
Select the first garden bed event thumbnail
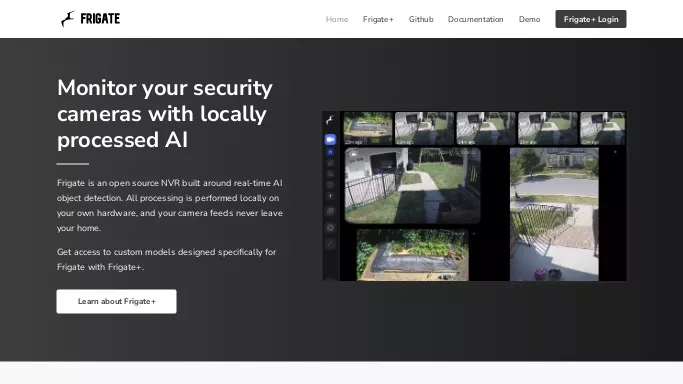coord(368,128)
